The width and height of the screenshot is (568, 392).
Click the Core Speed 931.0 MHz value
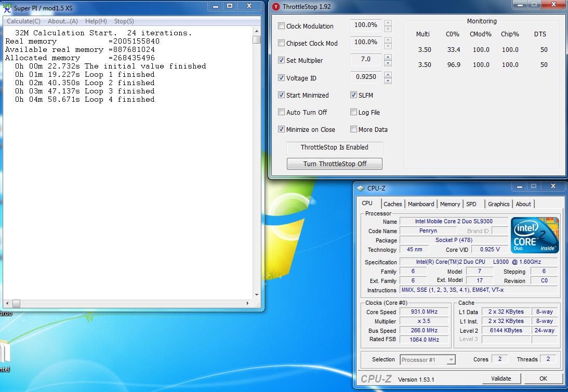pyautogui.click(x=424, y=312)
